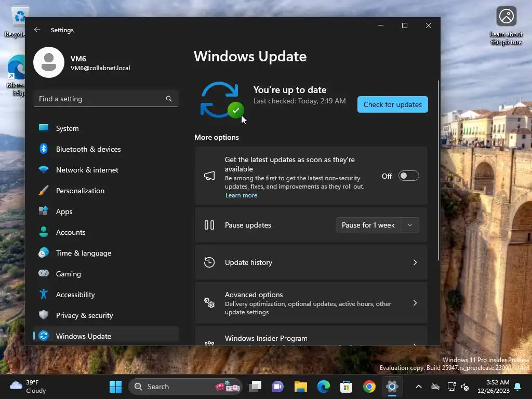
Task: Toggle Get the latest updates switch
Action: (408, 176)
